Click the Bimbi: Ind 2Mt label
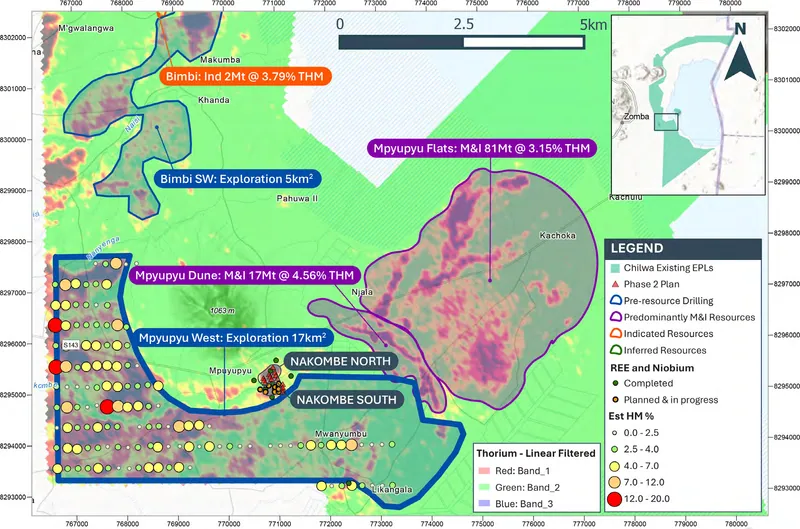 click(x=245, y=77)
